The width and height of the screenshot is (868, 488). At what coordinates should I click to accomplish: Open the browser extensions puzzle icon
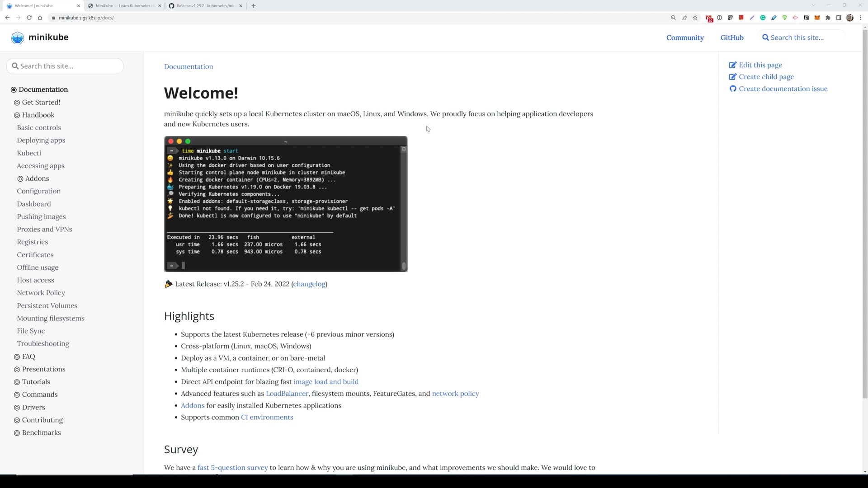(x=828, y=18)
